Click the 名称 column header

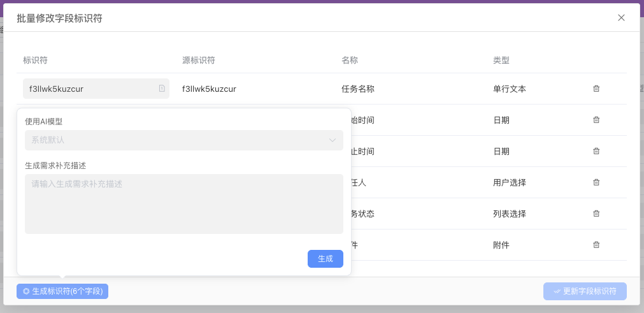(350, 61)
